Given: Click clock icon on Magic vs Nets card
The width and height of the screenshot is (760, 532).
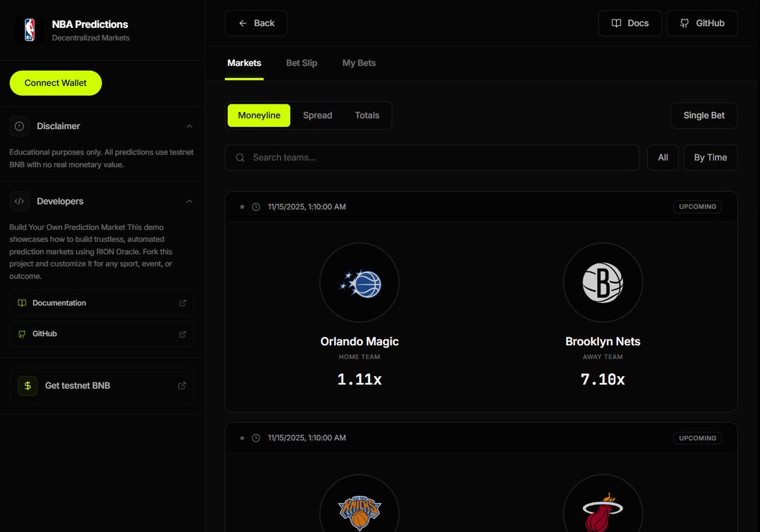Looking at the screenshot, I should point(256,206).
